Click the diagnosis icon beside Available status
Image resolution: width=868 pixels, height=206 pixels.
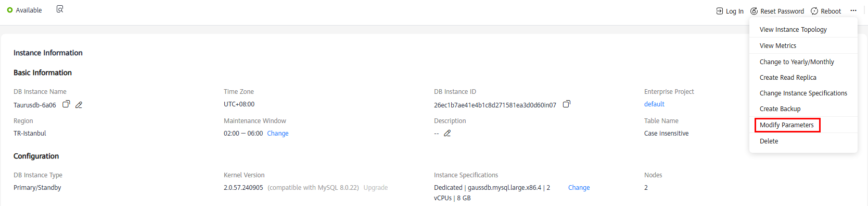tap(60, 9)
